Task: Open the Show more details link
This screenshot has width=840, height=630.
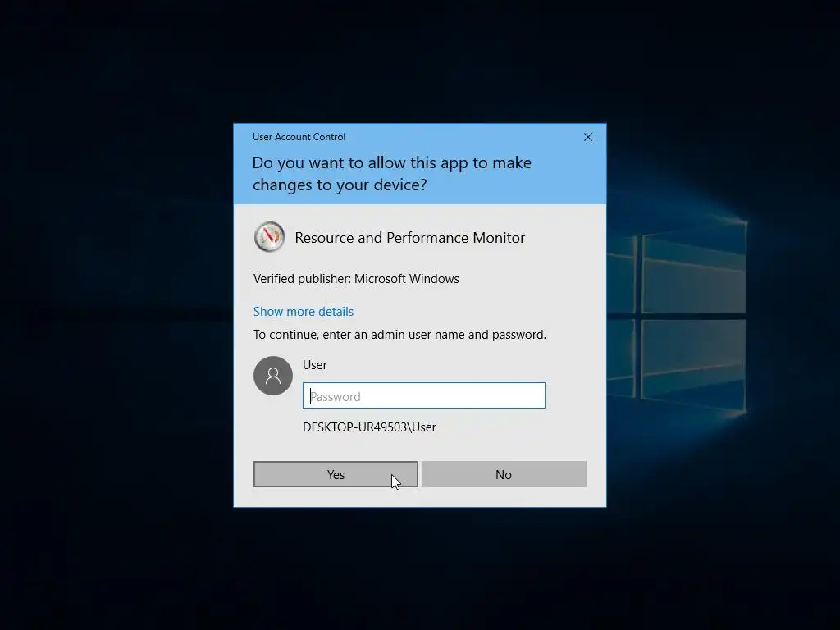Action: (x=304, y=311)
